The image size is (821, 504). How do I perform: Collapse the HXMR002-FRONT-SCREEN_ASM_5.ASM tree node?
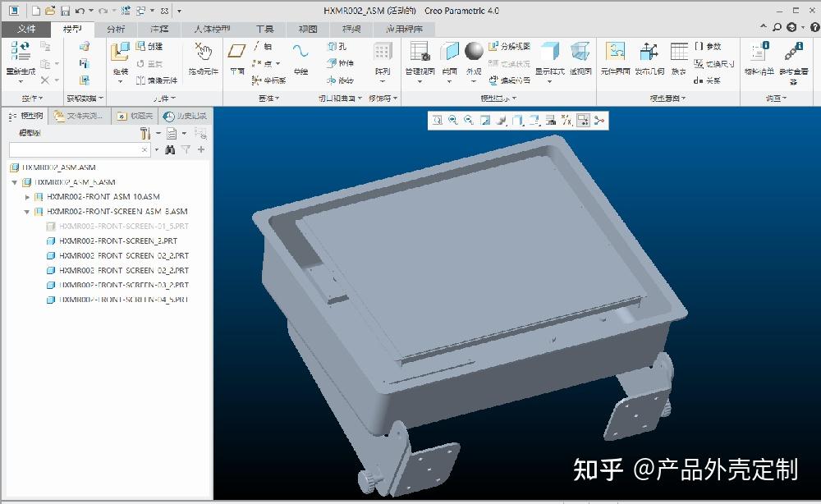click(27, 212)
